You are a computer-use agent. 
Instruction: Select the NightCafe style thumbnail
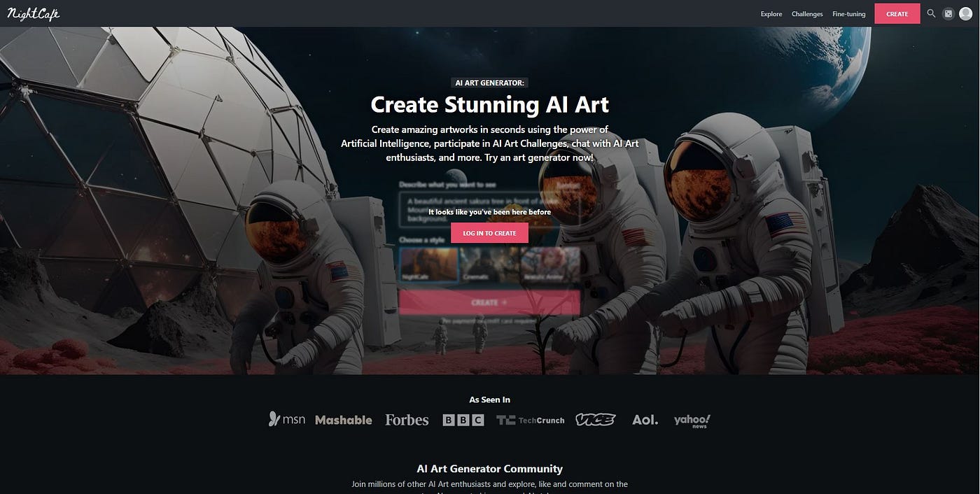click(x=428, y=265)
